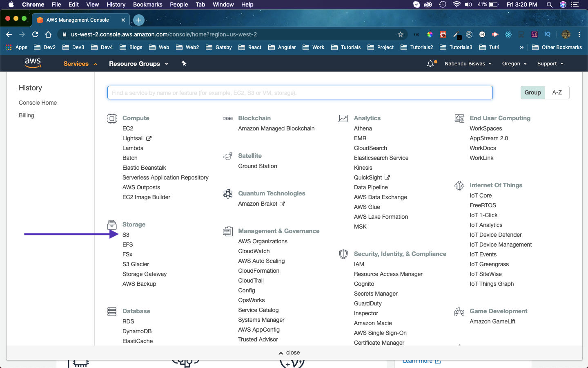Click the Apps grid icon in bookmarks bar
The image size is (588, 368).
point(9,47)
